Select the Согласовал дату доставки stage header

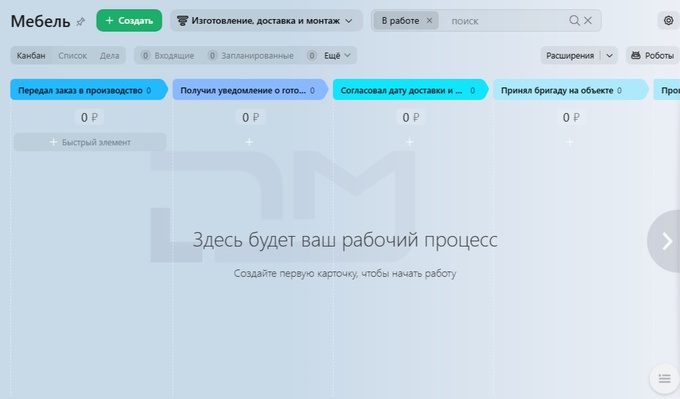coord(411,90)
